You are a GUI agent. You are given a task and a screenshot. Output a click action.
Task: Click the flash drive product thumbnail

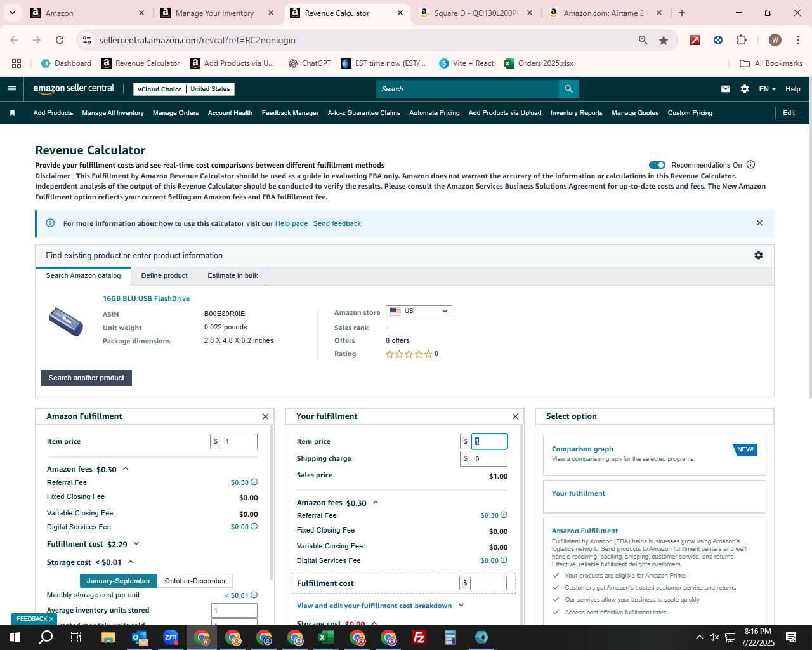coord(66,321)
